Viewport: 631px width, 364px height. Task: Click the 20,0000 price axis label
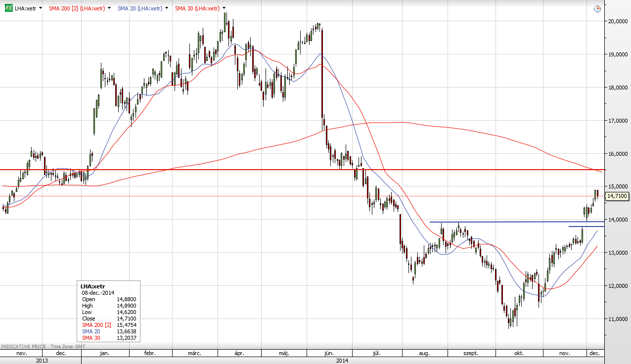click(618, 21)
